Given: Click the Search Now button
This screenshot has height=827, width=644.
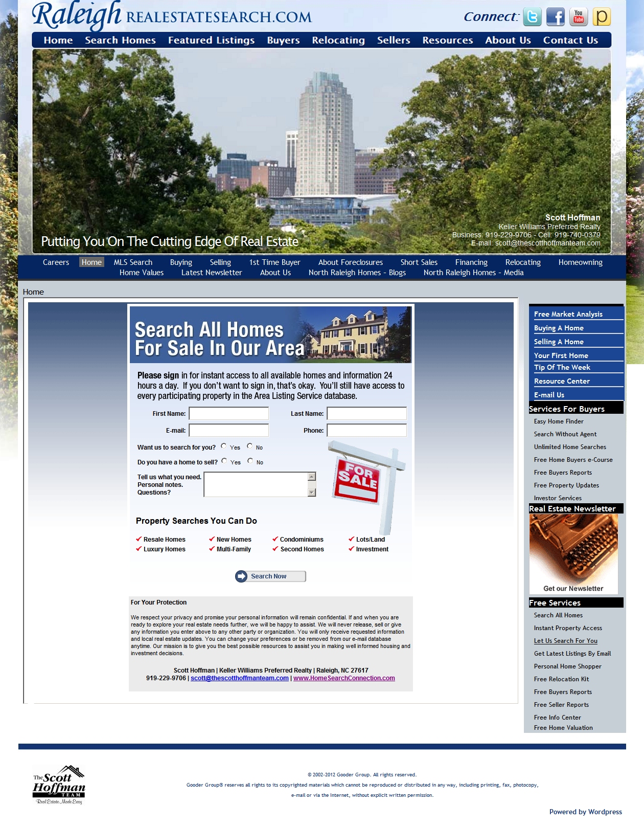Looking at the screenshot, I should 270,576.
